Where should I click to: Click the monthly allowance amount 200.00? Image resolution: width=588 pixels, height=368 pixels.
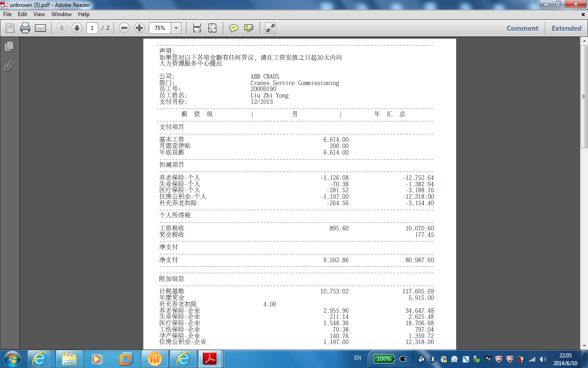(x=339, y=146)
